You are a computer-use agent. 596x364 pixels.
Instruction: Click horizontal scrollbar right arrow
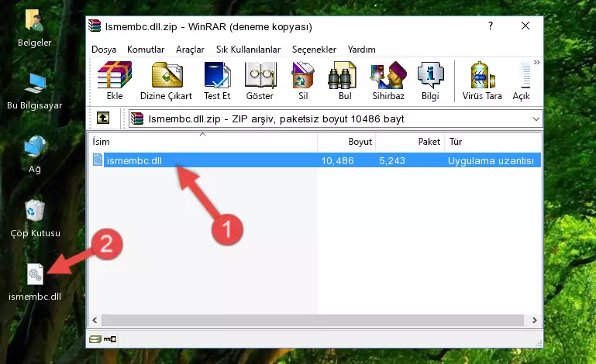[535, 321]
